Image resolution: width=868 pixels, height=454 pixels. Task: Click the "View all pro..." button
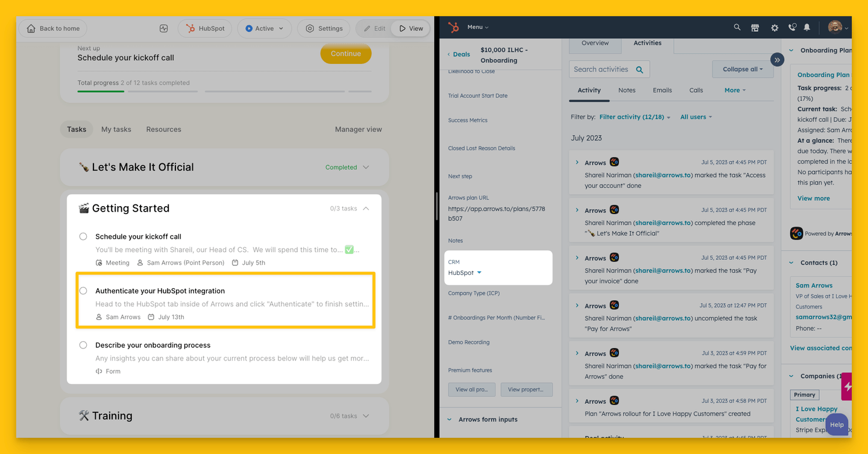[472, 389]
